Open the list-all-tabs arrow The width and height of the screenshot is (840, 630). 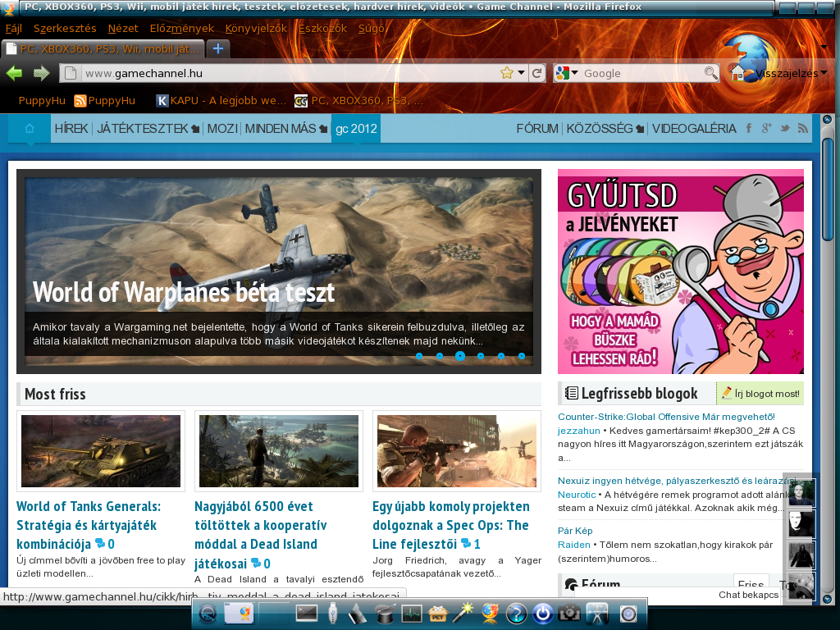click(x=824, y=47)
